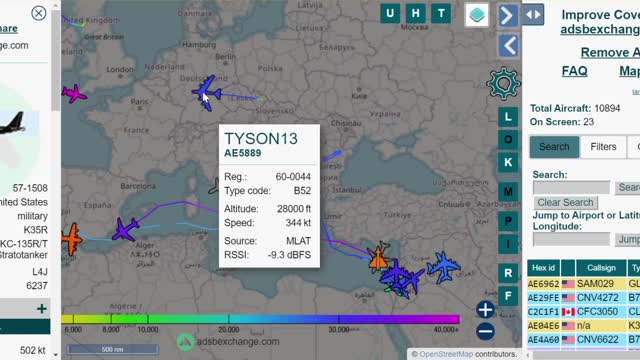Click the OpenStreetMap attribution link

tap(446, 354)
